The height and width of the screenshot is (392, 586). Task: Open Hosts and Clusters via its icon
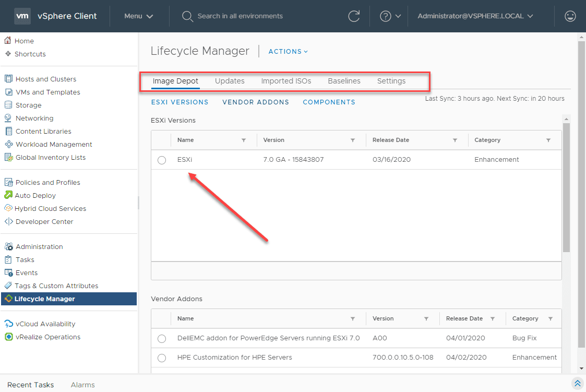point(8,79)
